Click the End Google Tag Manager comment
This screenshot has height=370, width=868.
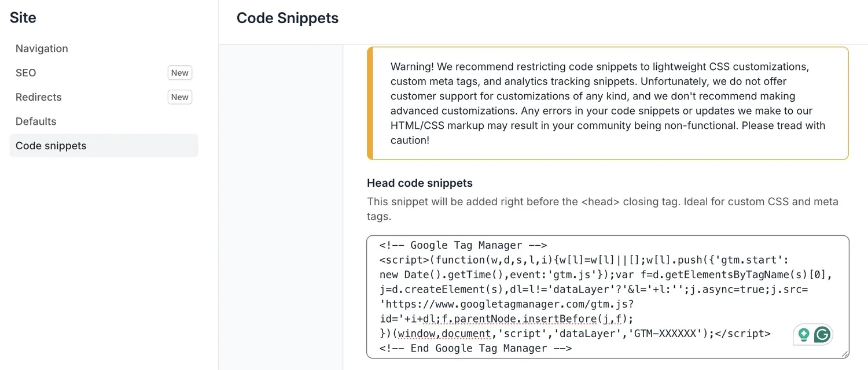(x=476, y=348)
